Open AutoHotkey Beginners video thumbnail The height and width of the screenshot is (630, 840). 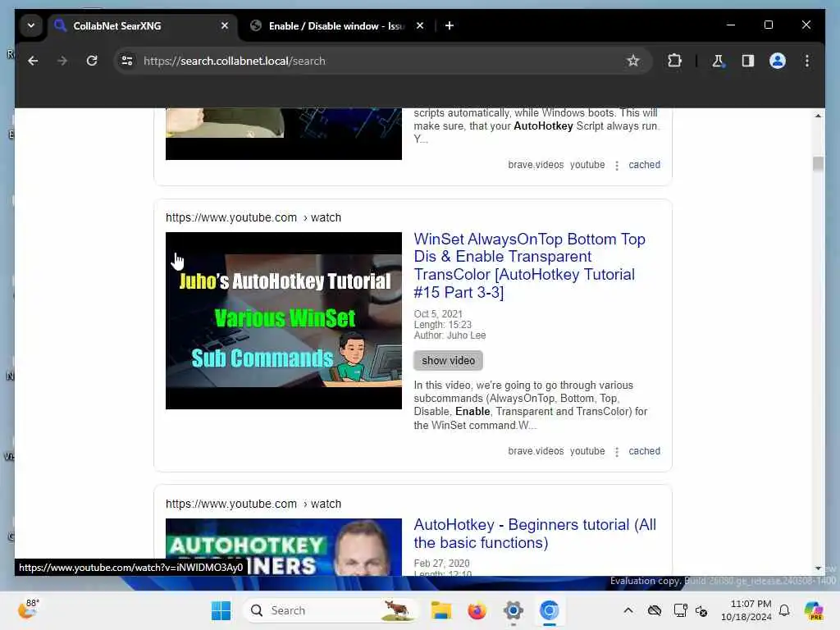tap(283, 547)
